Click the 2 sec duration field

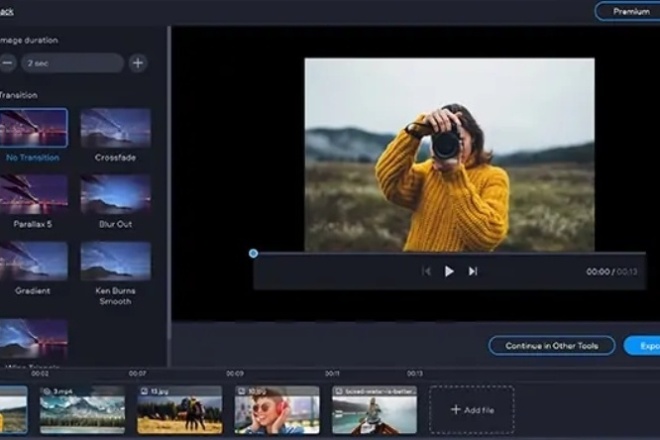(73, 63)
